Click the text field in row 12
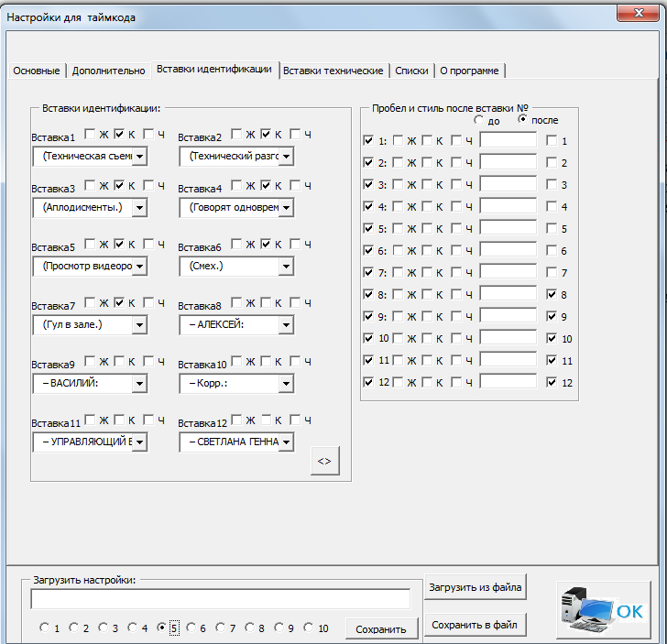This screenshot has width=667, height=644. tap(508, 381)
